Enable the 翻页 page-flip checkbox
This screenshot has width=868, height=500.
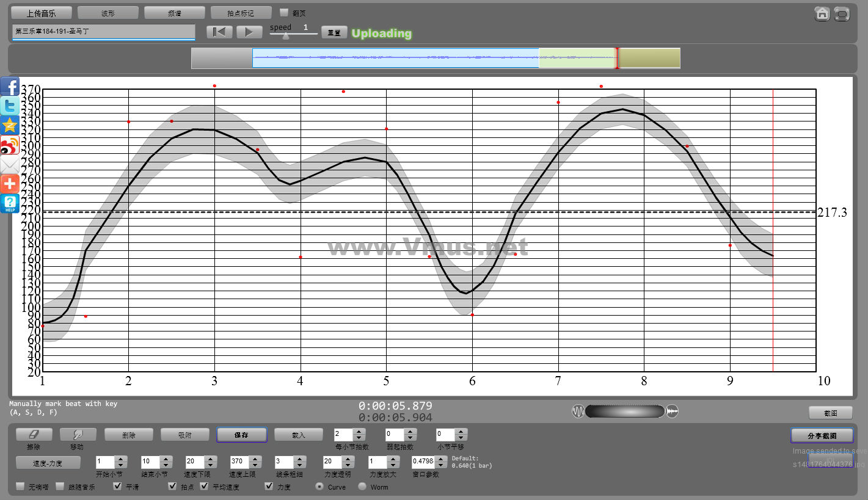284,12
